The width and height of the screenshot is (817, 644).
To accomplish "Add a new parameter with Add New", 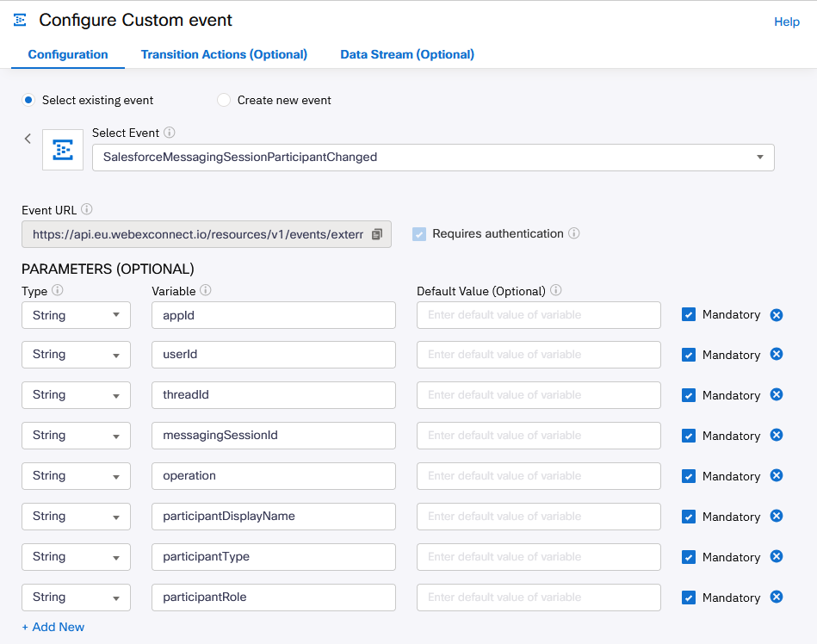I will click(53, 627).
